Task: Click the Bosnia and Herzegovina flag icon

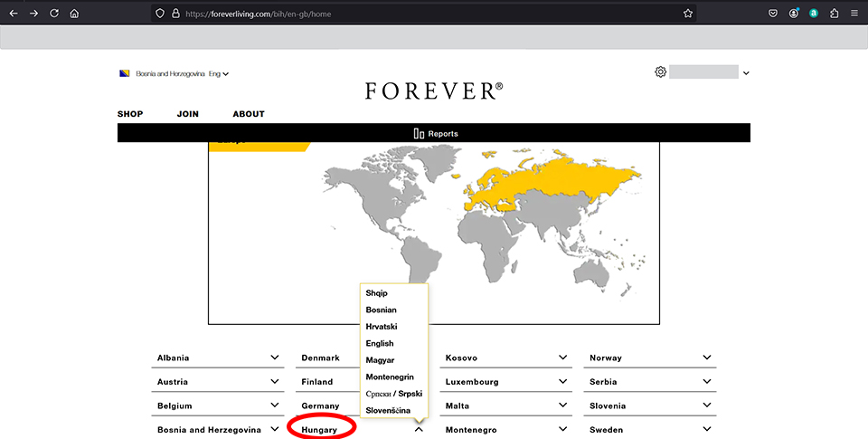Action: (x=125, y=73)
